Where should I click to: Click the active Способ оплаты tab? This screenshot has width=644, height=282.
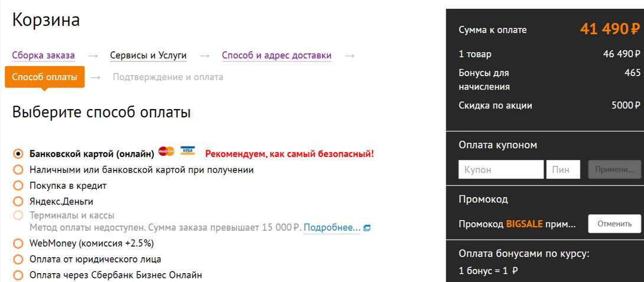tap(45, 77)
